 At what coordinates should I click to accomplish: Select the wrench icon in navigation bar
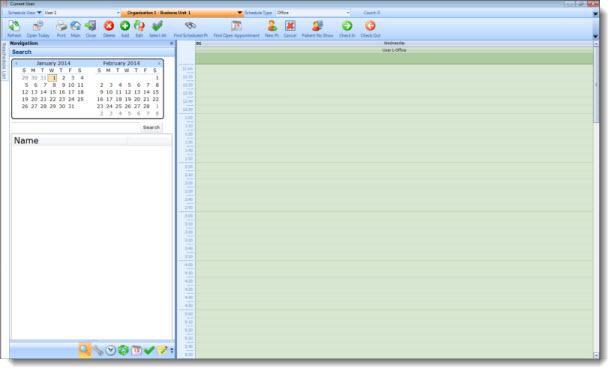(98, 350)
